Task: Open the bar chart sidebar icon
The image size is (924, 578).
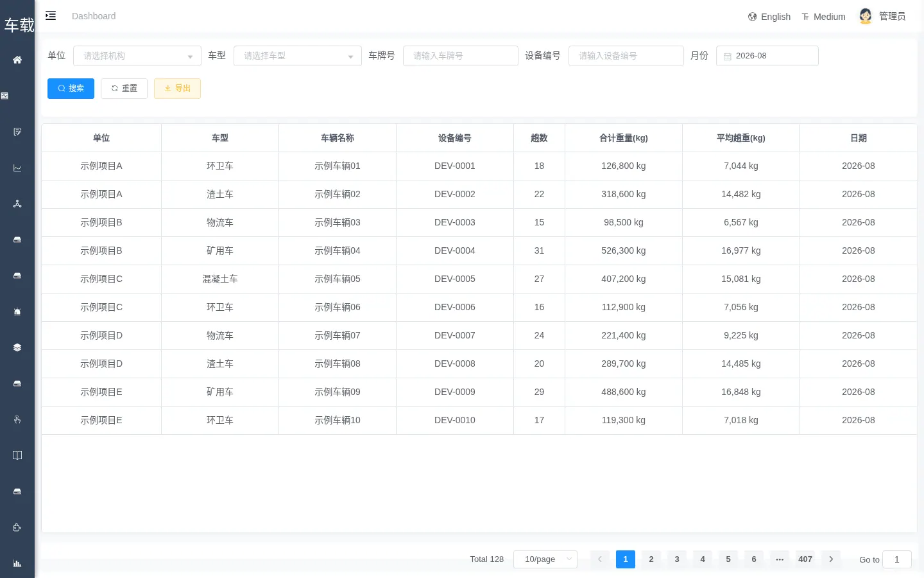Action: (17, 563)
